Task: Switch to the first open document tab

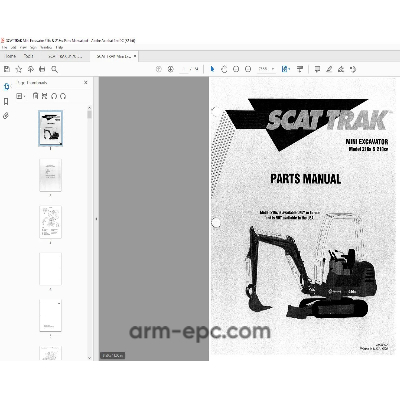Action: [x=65, y=56]
